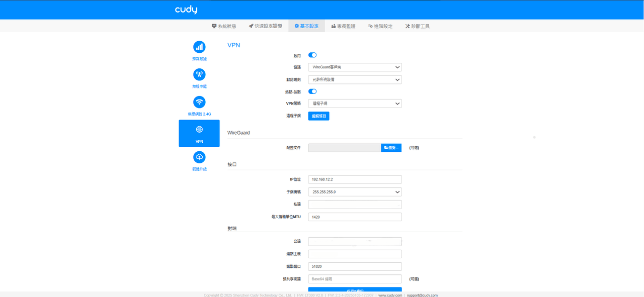Click the 接口 section heading
Image resolution: width=644 pixels, height=297 pixels.
pyautogui.click(x=232, y=164)
